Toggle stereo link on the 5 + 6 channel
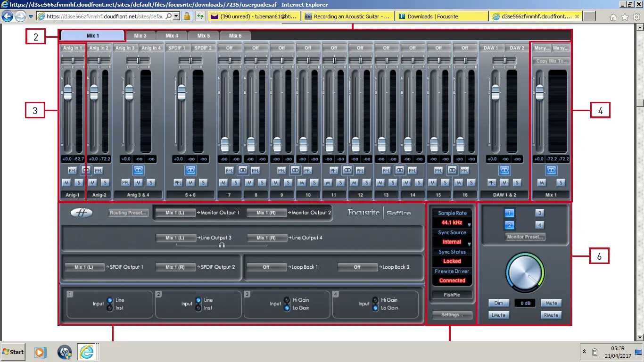 190,170
